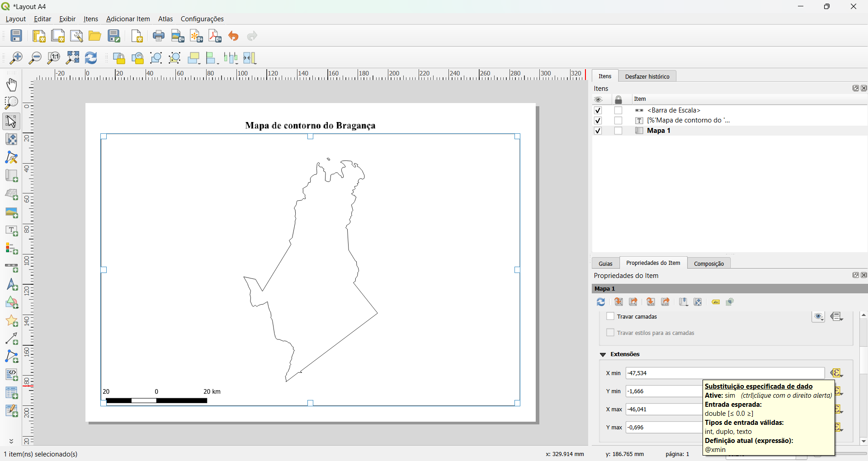Click the Guias tab button
The width and height of the screenshot is (868, 461).
point(605,263)
